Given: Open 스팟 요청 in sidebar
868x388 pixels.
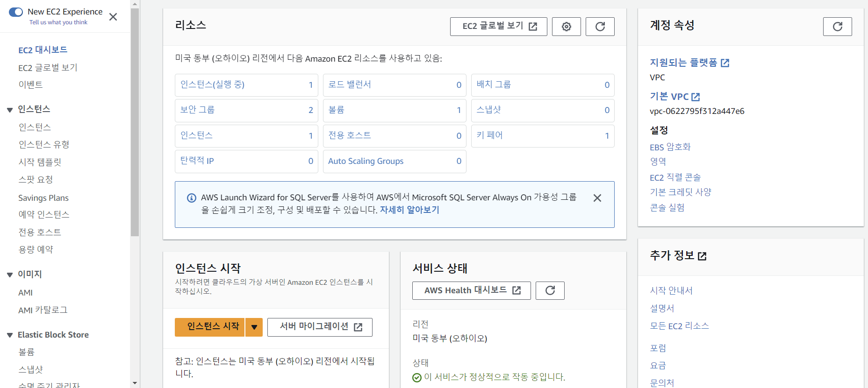Looking at the screenshot, I should tap(36, 179).
